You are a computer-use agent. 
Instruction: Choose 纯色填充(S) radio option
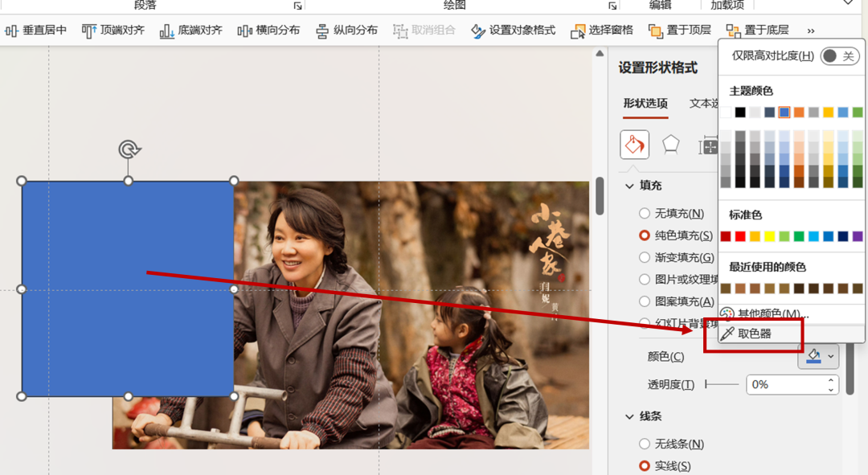coord(645,235)
